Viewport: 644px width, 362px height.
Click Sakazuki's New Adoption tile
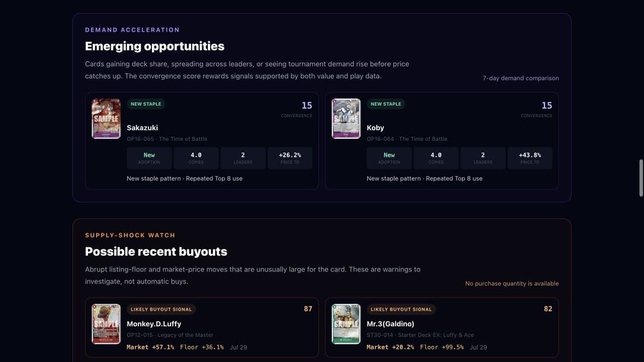149,158
